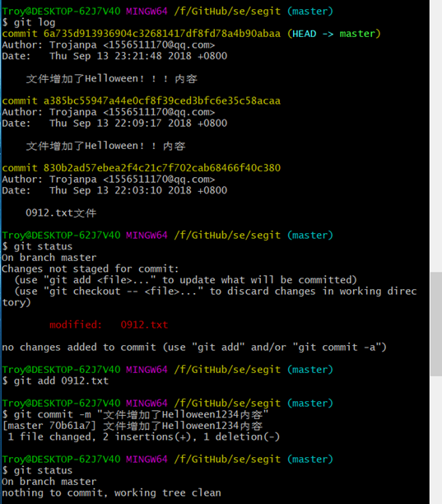Click the vertical scrollbar thumb

(436, 324)
